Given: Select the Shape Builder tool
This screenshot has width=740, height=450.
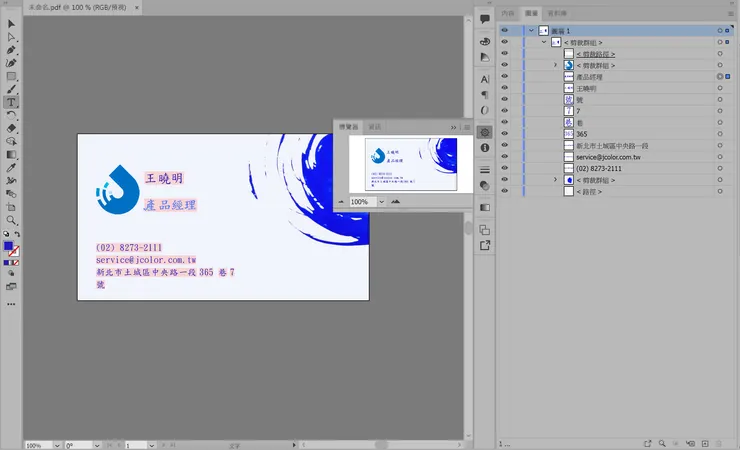Looking at the screenshot, I should coord(11,141).
